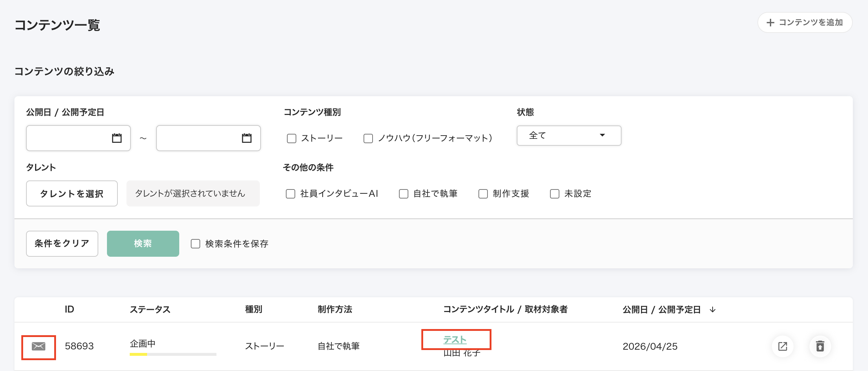Open content 58693 in new window icon
The height and width of the screenshot is (371, 868).
(x=783, y=346)
